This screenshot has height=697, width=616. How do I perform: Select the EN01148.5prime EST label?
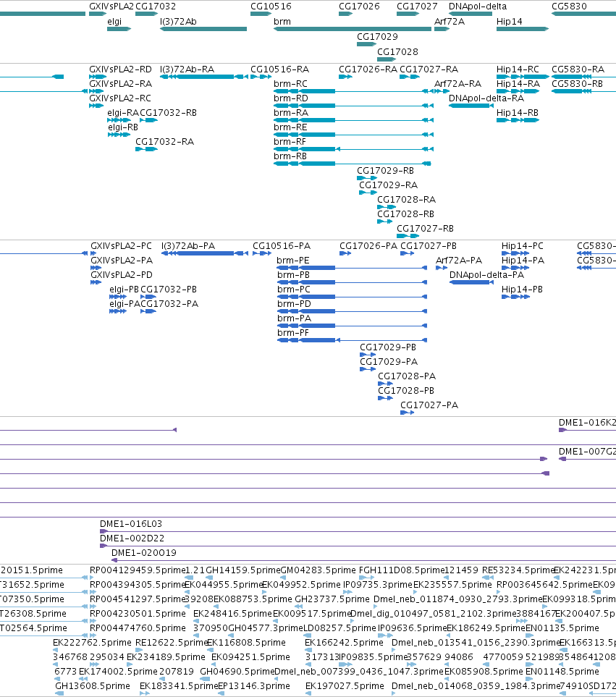tap(562, 672)
